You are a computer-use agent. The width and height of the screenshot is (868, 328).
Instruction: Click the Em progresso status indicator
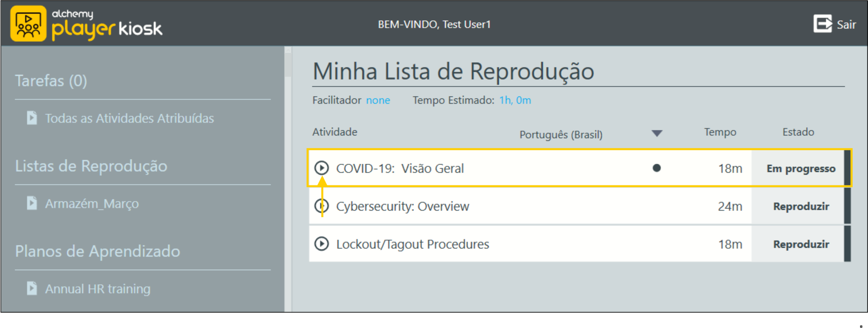(800, 168)
